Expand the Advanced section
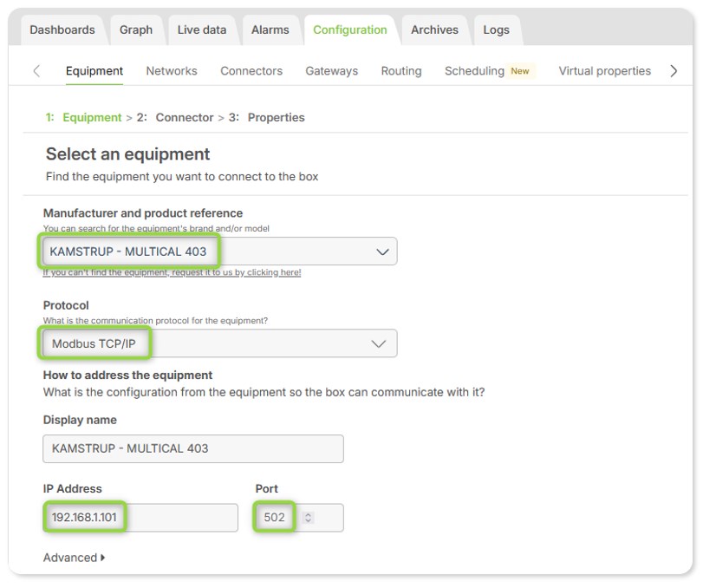 [74, 558]
